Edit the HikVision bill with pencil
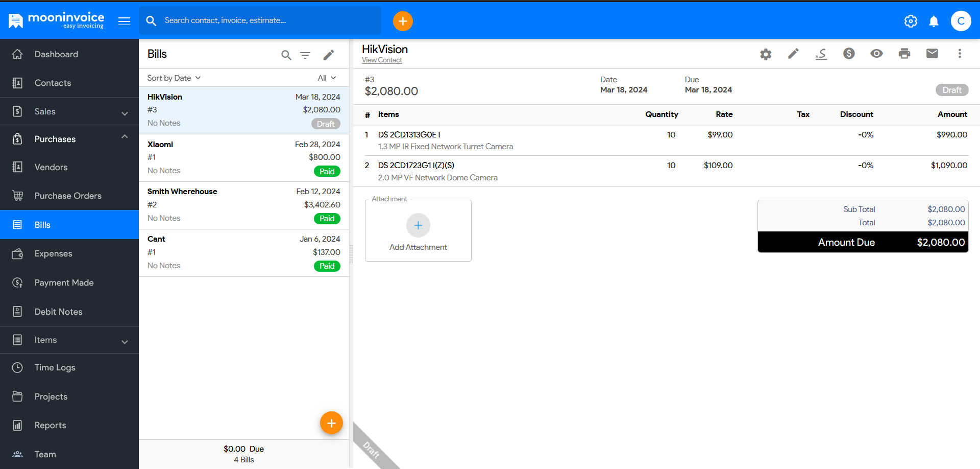Viewport: 980px width, 469px height. point(793,54)
